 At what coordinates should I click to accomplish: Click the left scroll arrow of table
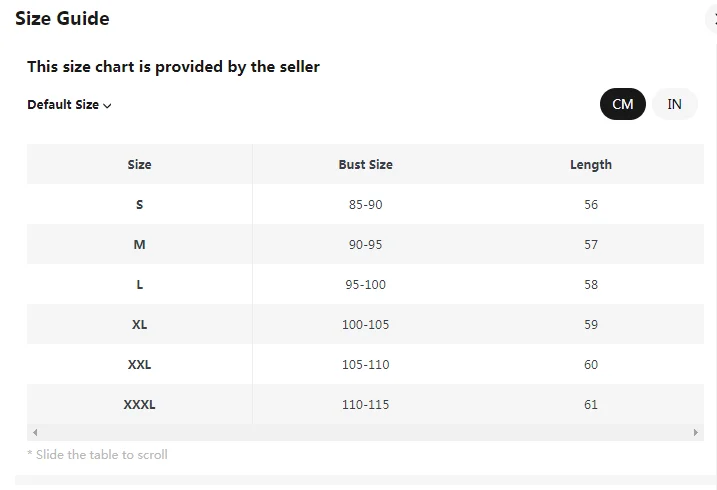[35, 433]
